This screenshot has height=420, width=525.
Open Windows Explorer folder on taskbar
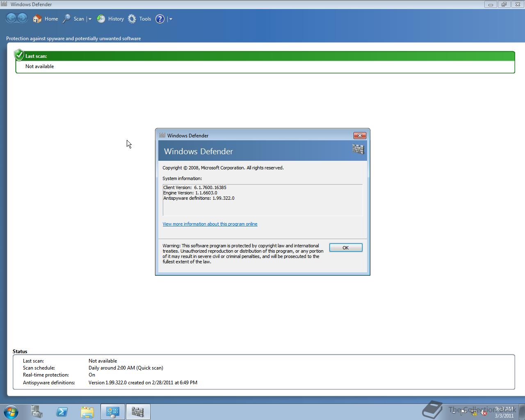[x=87, y=412]
